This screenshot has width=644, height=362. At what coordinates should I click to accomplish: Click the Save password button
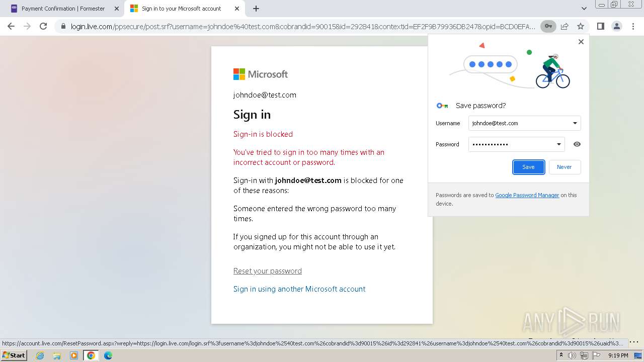coord(528,167)
